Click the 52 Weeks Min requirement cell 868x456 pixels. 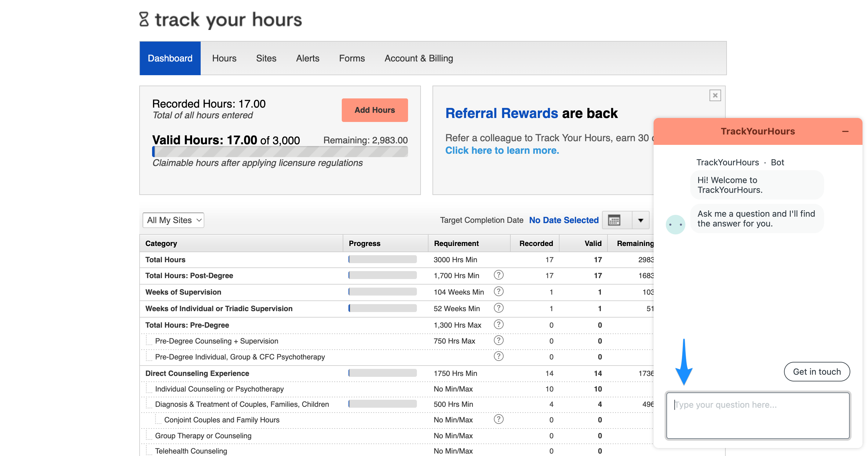pos(457,309)
